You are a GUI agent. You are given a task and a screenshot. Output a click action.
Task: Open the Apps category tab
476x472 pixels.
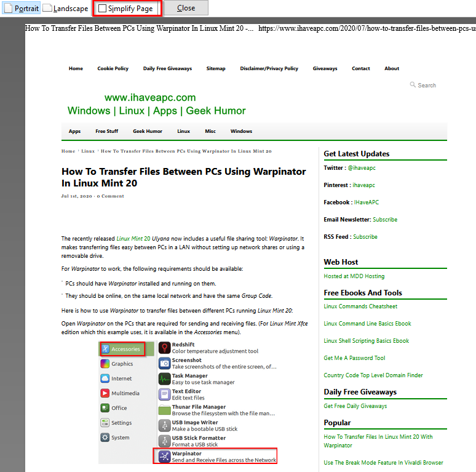click(74, 131)
